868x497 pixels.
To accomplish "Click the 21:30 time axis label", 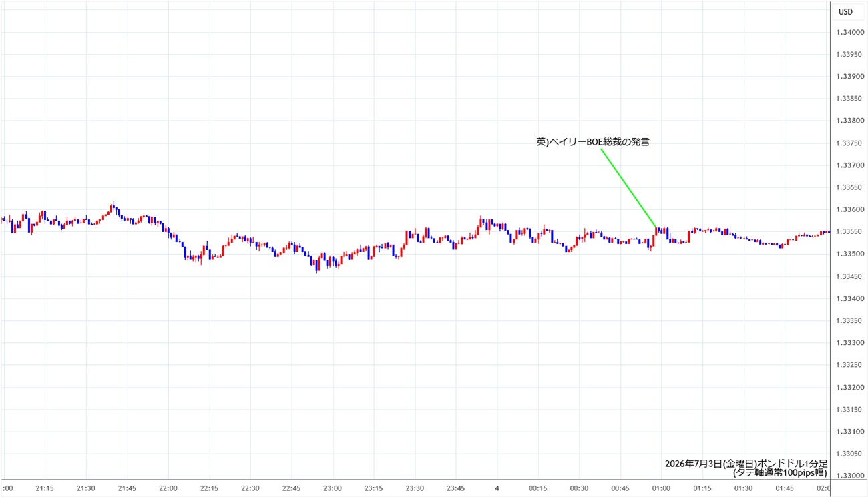I will 85,488.
